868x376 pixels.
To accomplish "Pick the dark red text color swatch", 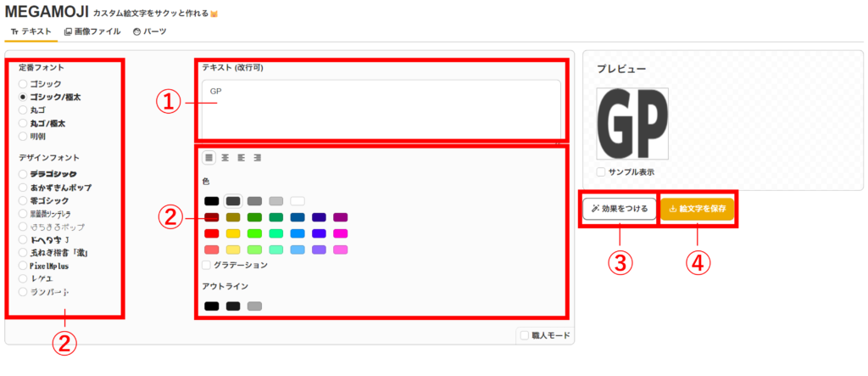I will [211, 217].
